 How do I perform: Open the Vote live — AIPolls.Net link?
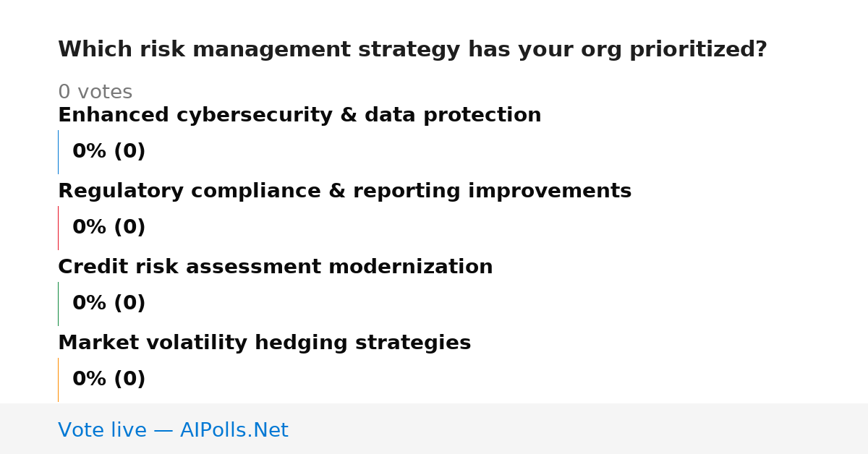(173, 430)
